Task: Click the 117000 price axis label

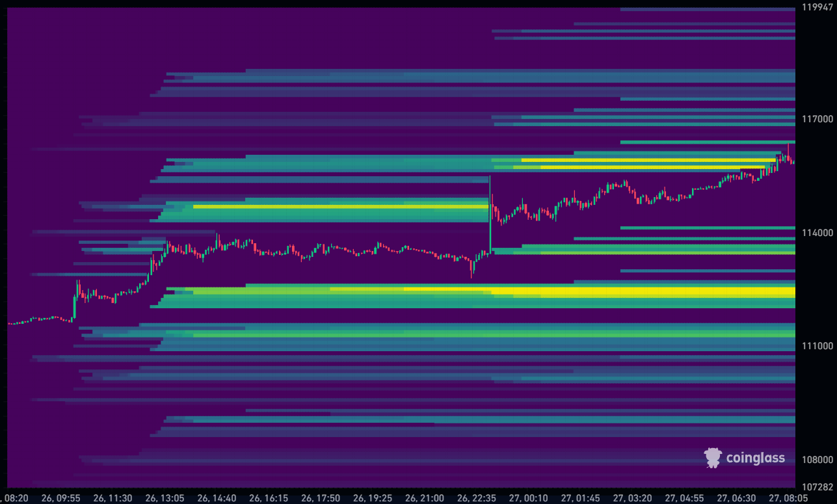Action: 817,119
